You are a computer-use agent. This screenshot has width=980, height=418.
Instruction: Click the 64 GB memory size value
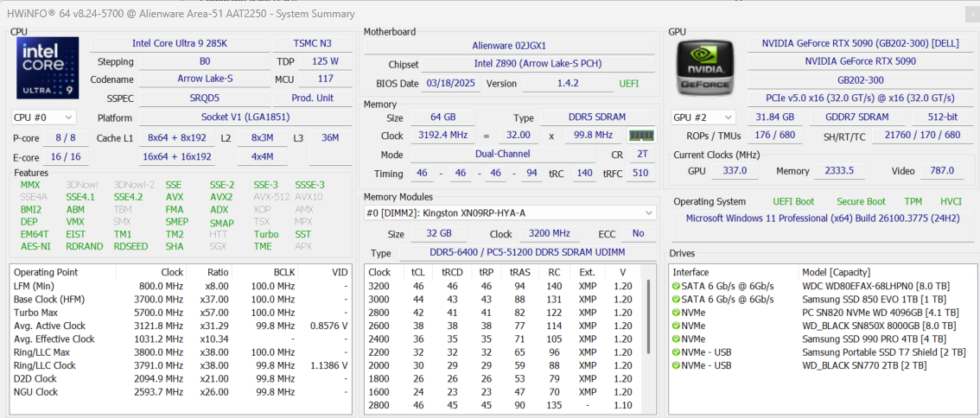[442, 117]
